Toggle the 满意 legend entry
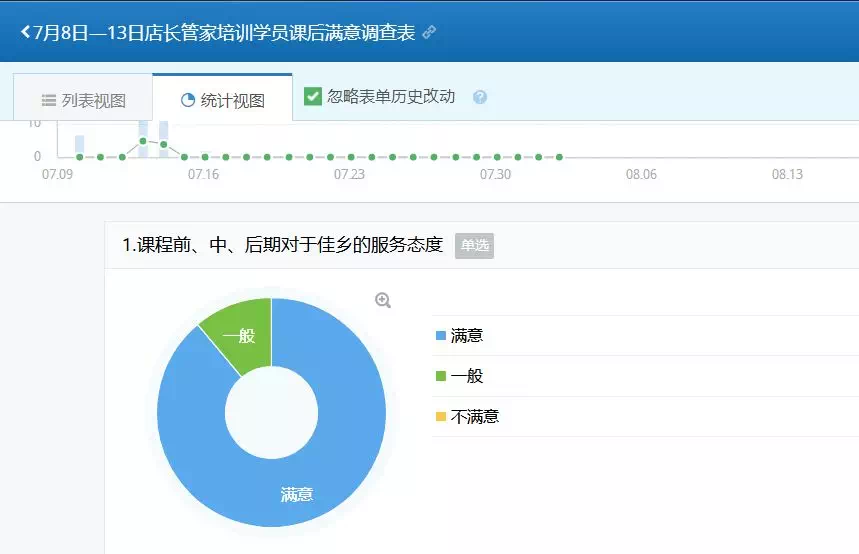This screenshot has width=859, height=554. click(467, 336)
